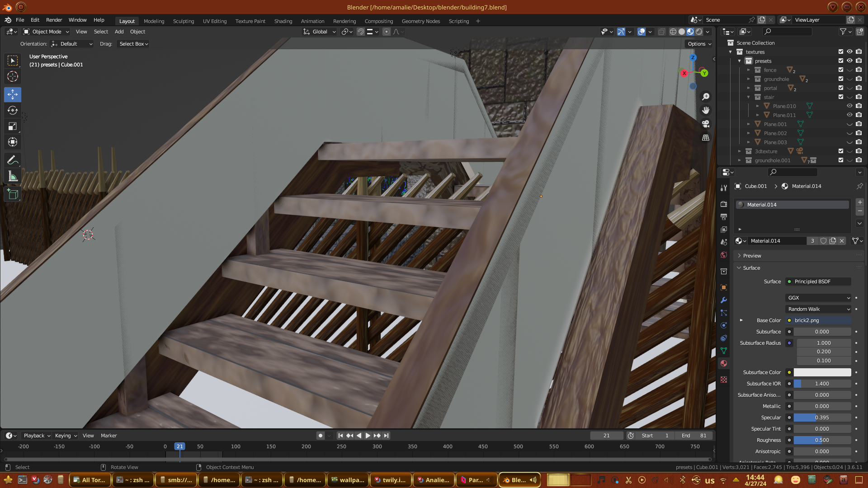Select the Cursor tool in the toolbar
This screenshot has width=868, height=488.
13,76
